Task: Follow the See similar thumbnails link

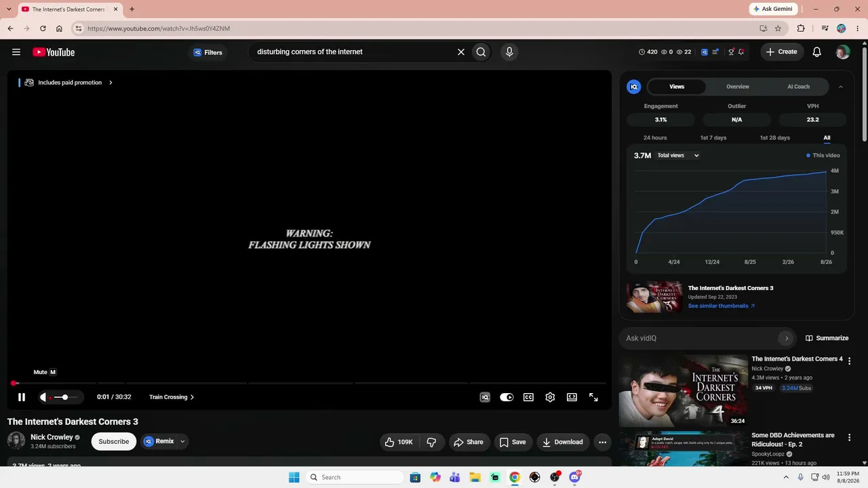Action: [722, 306]
